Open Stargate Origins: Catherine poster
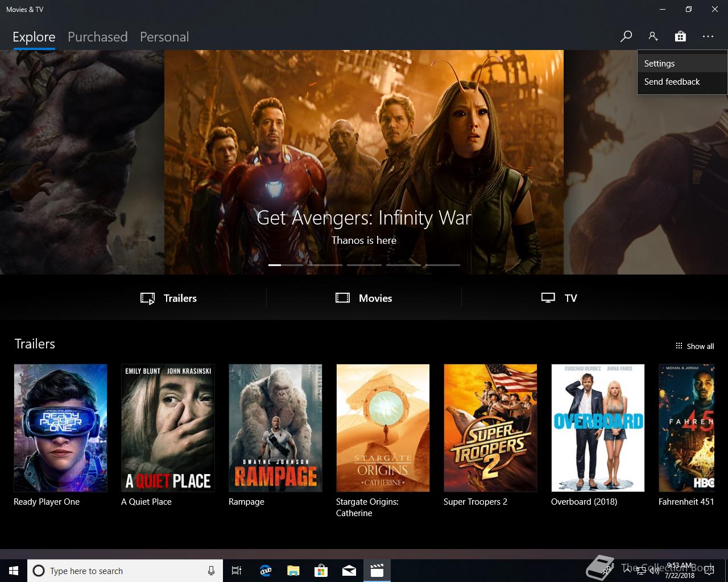The image size is (728, 582). pyautogui.click(x=383, y=428)
